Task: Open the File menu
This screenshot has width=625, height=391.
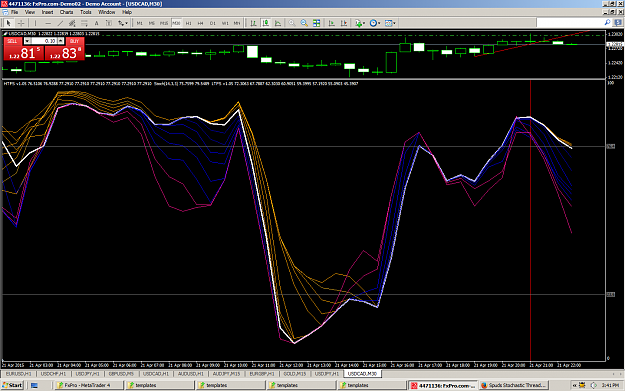Action: coord(14,12)
